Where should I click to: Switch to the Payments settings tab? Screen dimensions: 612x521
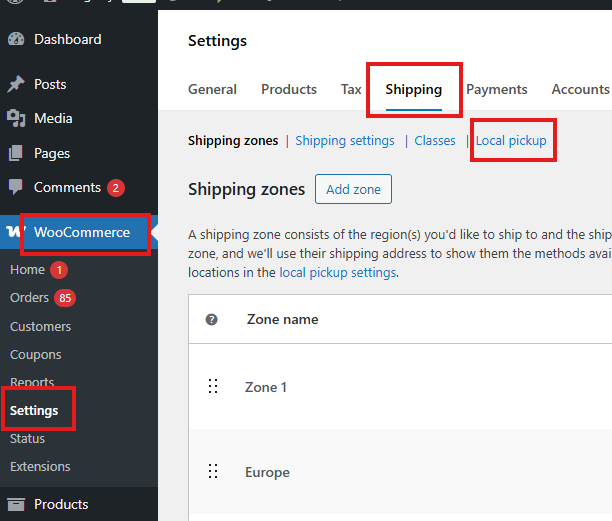(496, 89)
